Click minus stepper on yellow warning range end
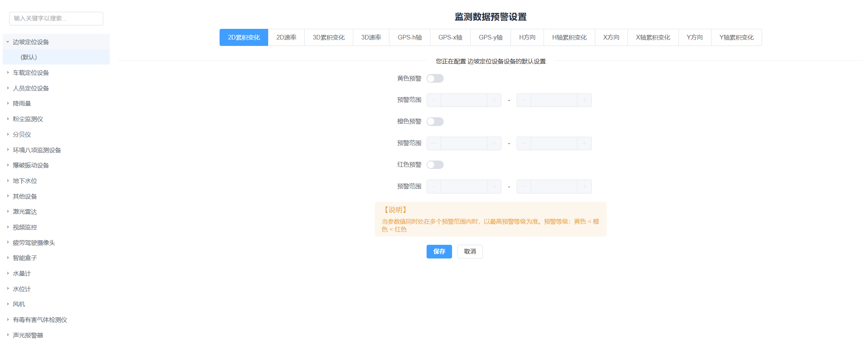This screenshot has width=868, height=345. (x=524, y=100)
